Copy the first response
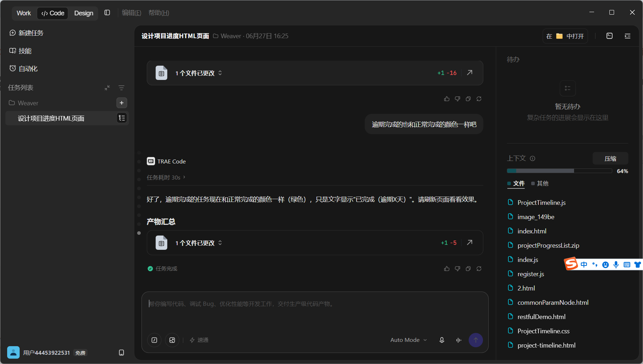Image resolution: width=643 pixels, height=364 pixels. coord(468,99)
